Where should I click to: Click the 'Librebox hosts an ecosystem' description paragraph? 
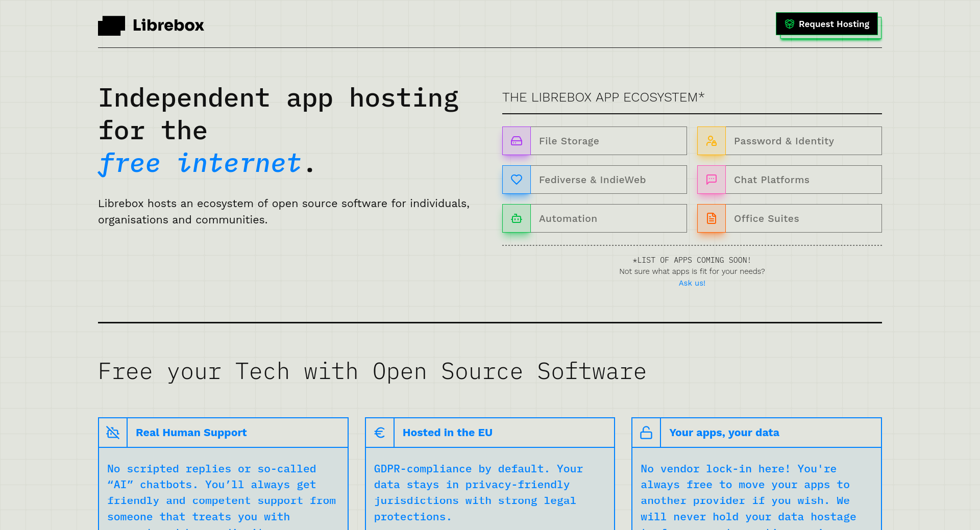[284, 212]
